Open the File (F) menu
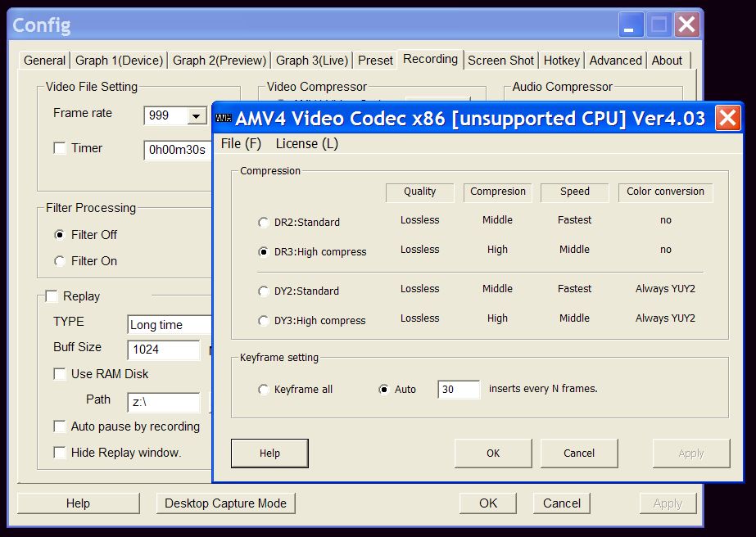The width and height of the screenshot is (756, 537). (x=241, y=143)
